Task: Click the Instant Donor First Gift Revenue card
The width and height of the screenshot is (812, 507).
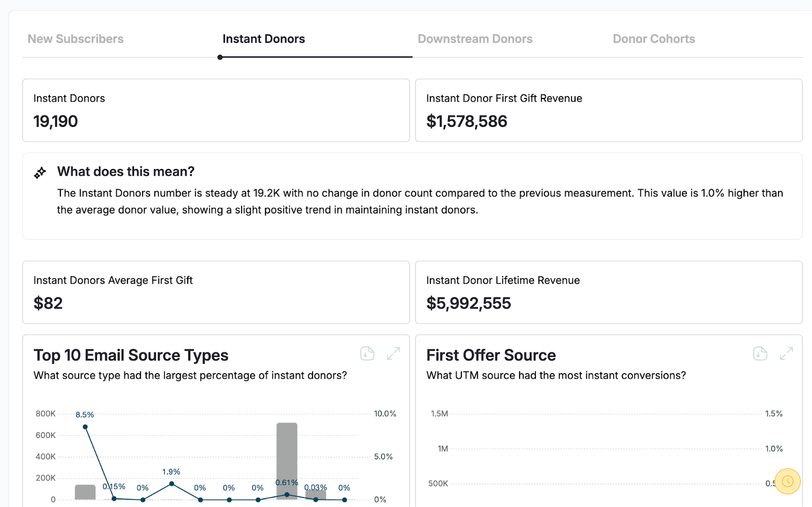Action: tap(608, 110)
